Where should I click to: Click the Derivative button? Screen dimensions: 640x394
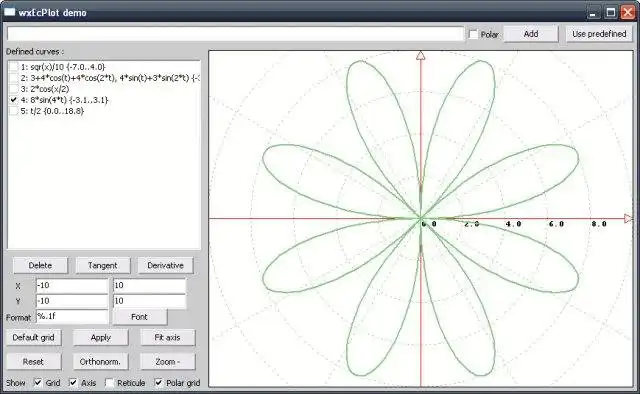(165, 265)
